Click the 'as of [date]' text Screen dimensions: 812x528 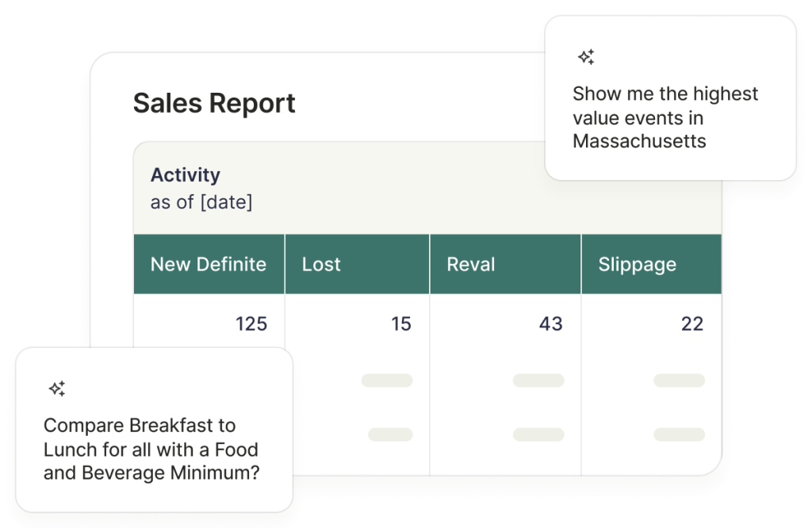[x=201, y=202]
